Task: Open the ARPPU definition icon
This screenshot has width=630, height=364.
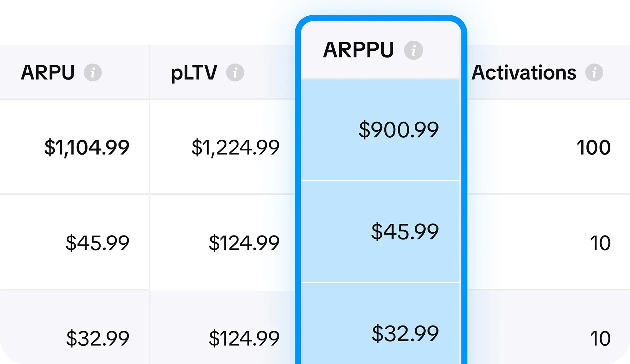Action: (414, 50)
